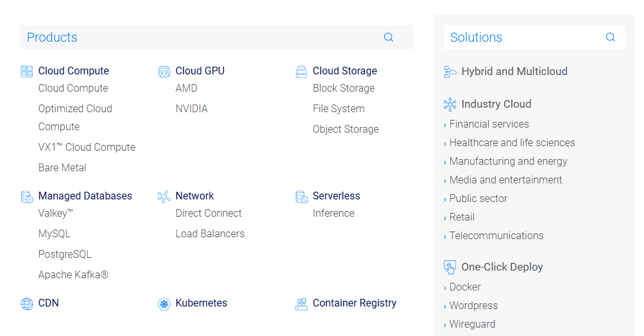644x336 pixels.
Task: Open the Industry Cloud heading
Action: (x=496, y=105)
